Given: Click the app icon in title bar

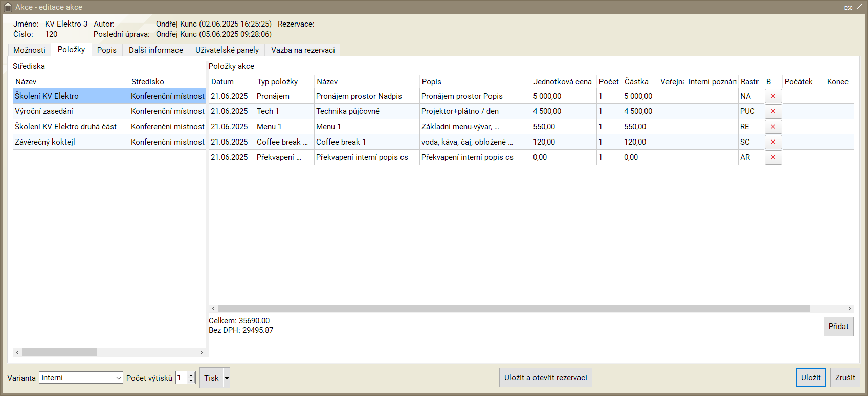Looking at the screenshot, I should coord(8,7).
